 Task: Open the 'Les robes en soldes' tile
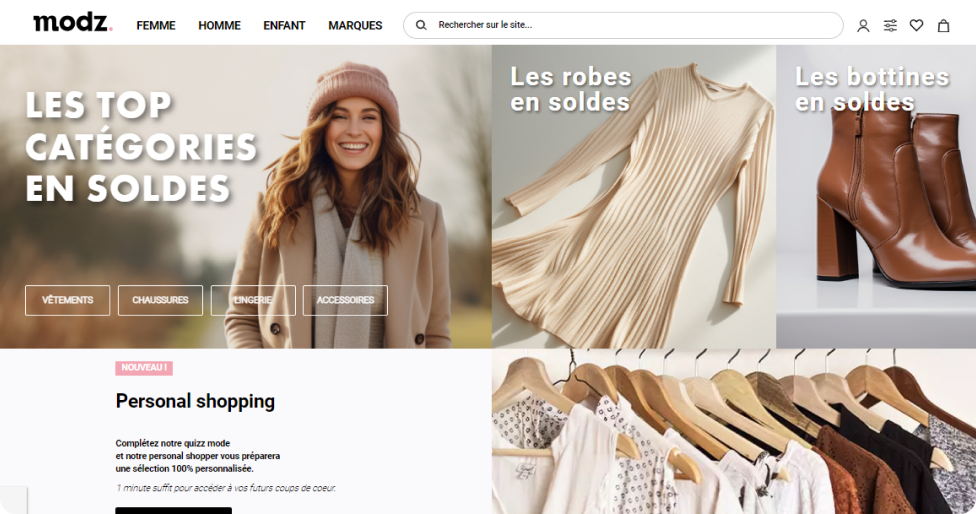633,200
